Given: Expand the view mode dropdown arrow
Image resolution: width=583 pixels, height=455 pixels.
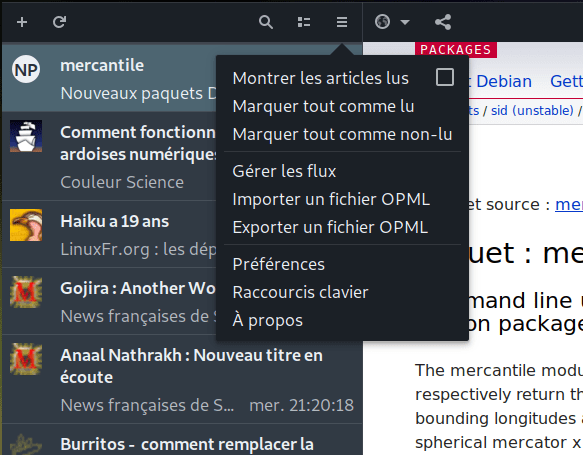Looking at the screenshot, I should [405, 22].
